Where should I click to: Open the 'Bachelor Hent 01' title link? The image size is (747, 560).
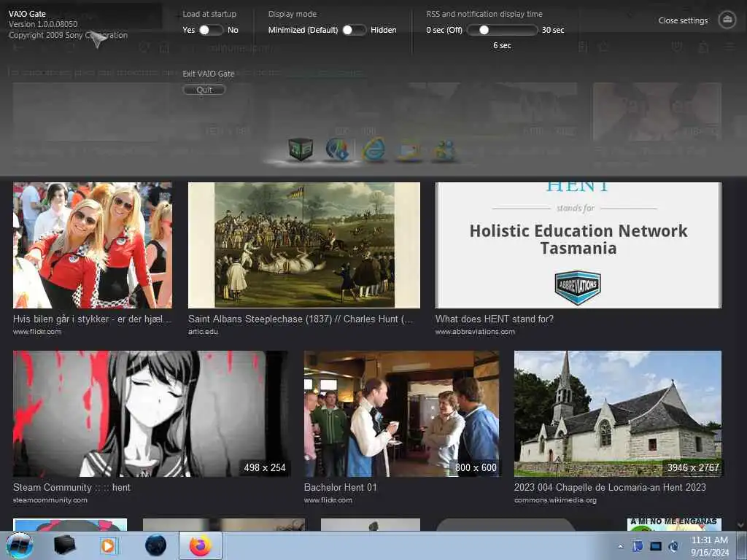340,488
